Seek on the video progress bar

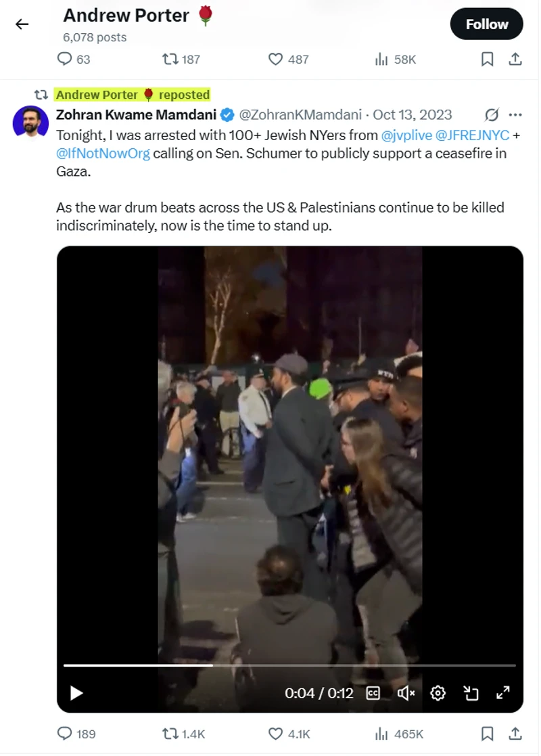(289, 665)
